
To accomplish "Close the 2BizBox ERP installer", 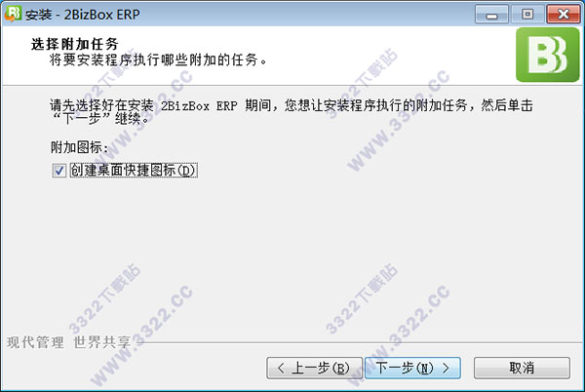I will 564,15.
